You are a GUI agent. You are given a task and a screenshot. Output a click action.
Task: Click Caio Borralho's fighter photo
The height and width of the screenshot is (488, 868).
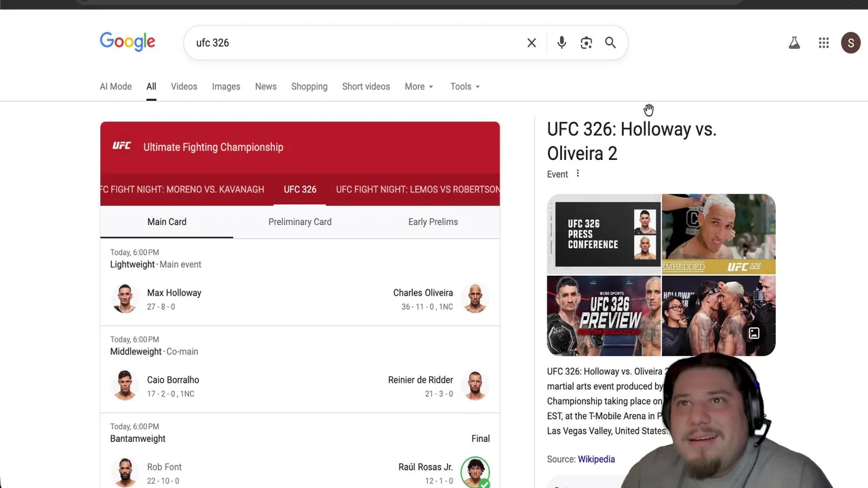click(125, 386)
